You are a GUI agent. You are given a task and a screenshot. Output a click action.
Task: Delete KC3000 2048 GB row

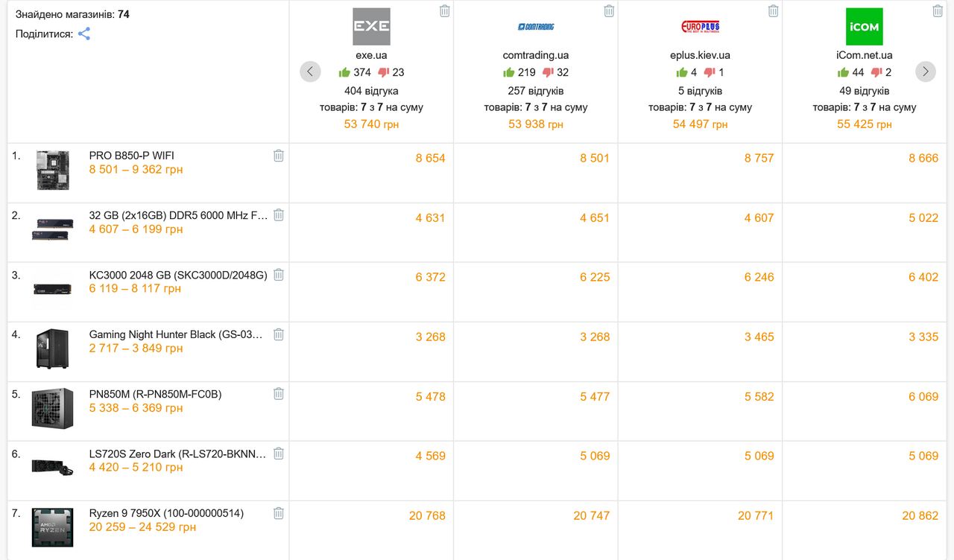coord(279,274)
